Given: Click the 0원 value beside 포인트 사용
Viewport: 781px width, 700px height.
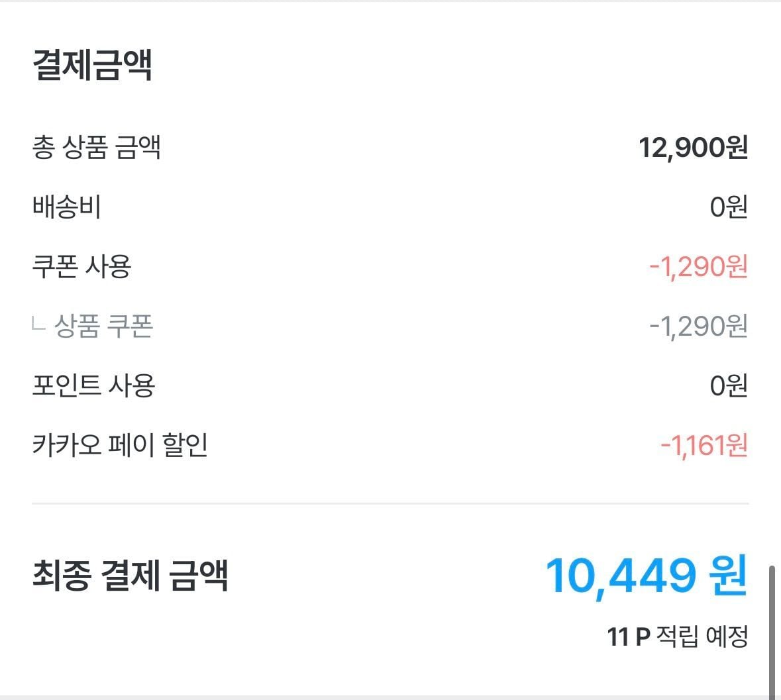Looking at the screenshot, I should click(729, 385).
